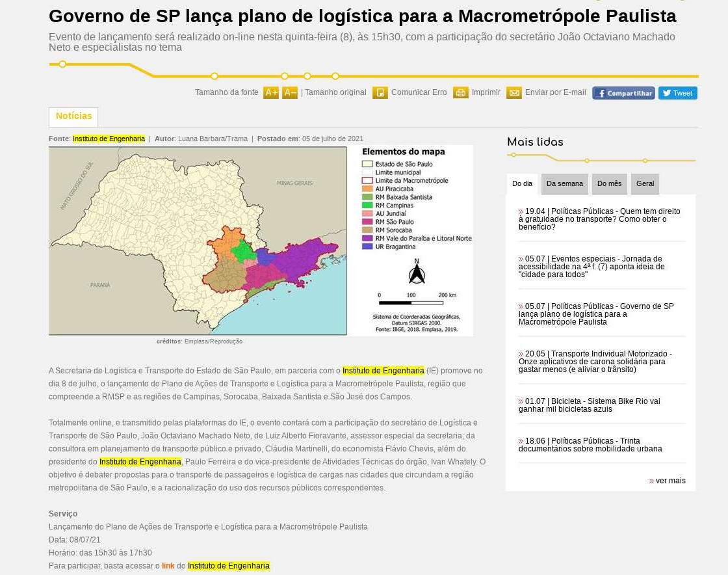
Task: Expand list with ver mais link
Action: 670,481
